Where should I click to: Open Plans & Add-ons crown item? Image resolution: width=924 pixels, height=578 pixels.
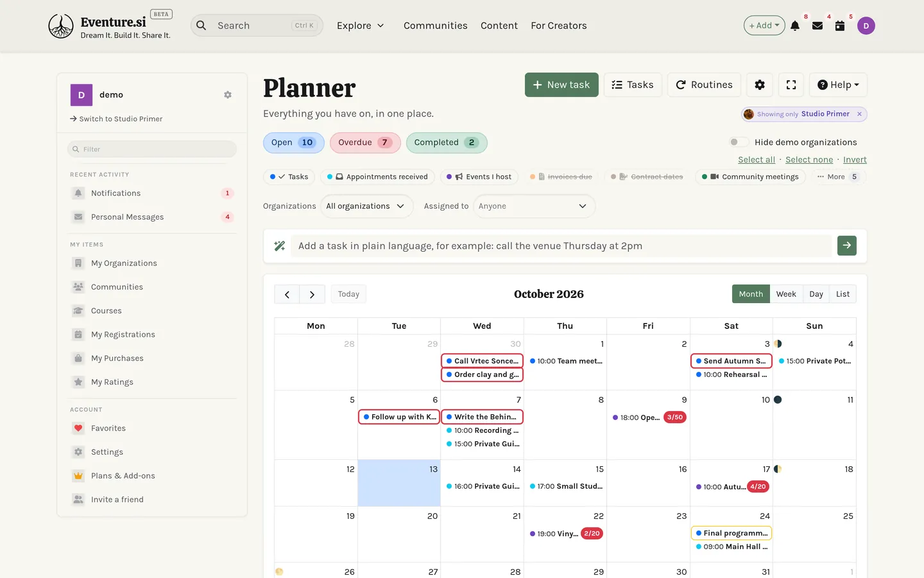coord(152,476)
